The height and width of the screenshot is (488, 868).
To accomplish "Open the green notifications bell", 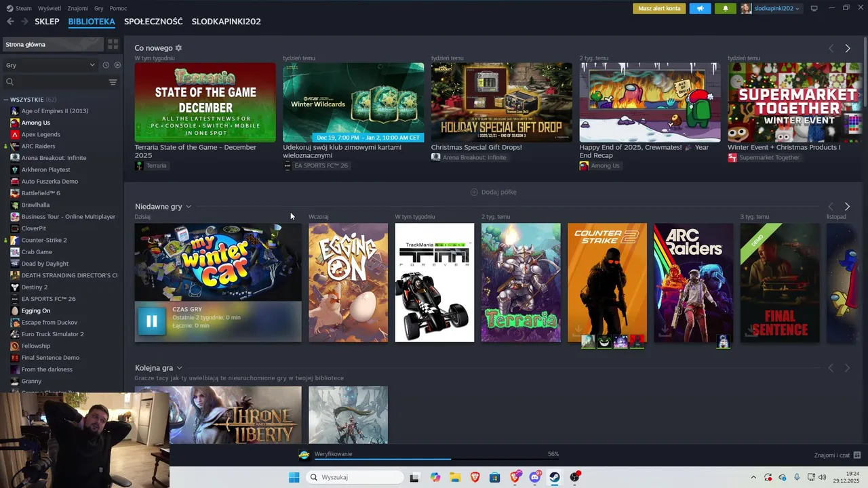I will pos(726,8).
